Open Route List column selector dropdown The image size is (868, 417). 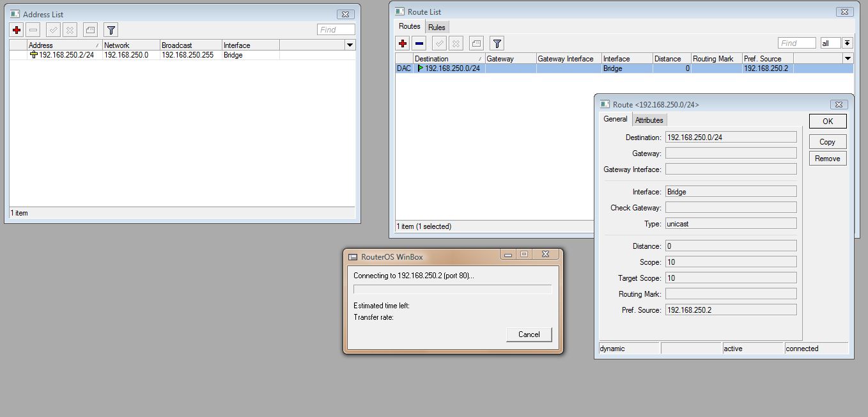pos(848,59)
